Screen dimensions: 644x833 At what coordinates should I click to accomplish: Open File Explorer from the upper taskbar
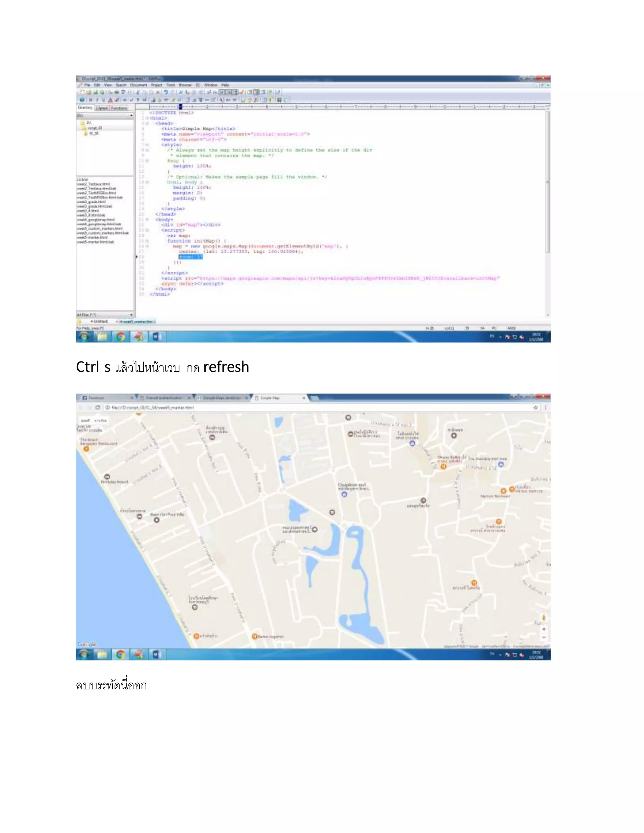[x=102, y=336]
